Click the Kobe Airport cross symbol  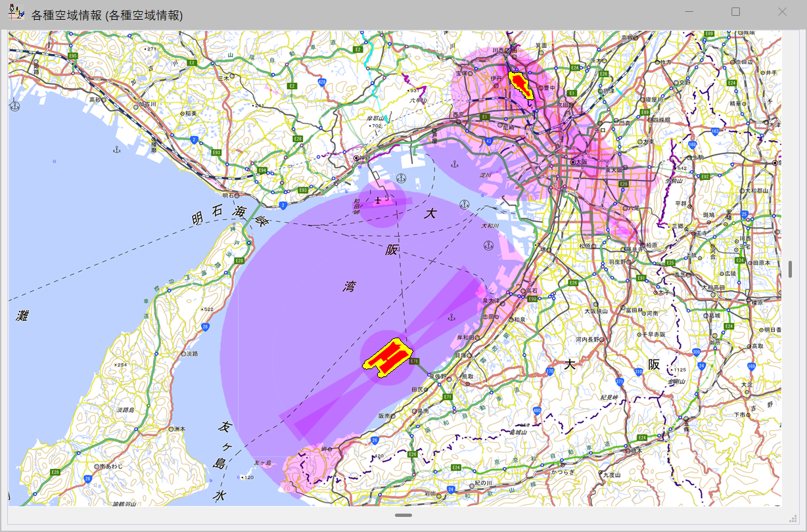tap(378, 200)
